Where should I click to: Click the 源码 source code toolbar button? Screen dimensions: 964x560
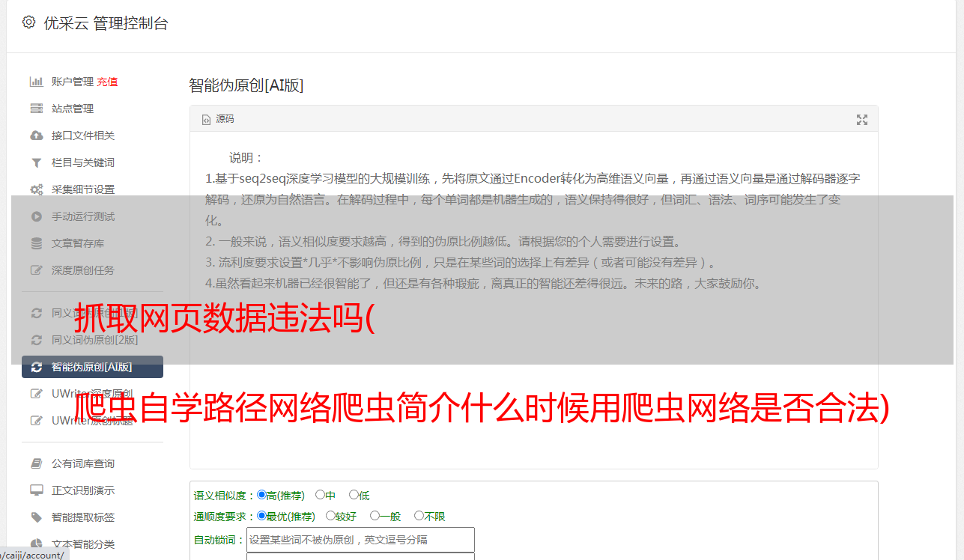(x=218, y=119)
